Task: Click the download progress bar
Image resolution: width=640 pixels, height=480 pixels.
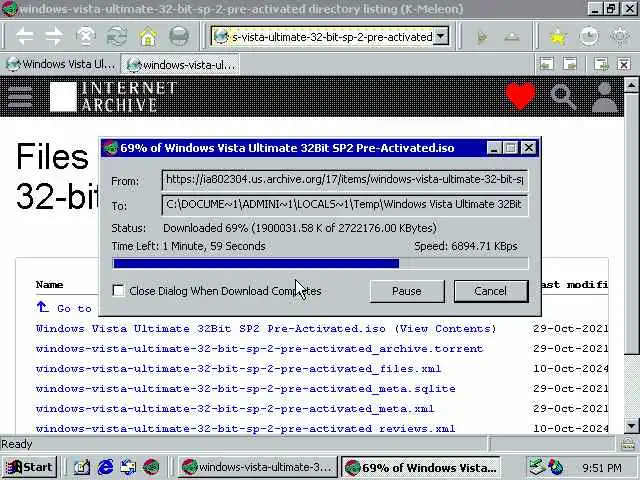Action: 320,263
